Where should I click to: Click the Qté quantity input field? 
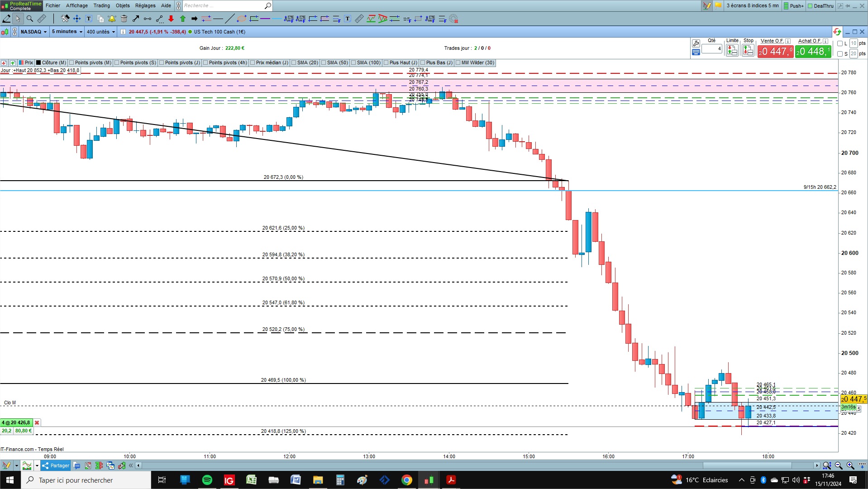(x=712, y=48)
